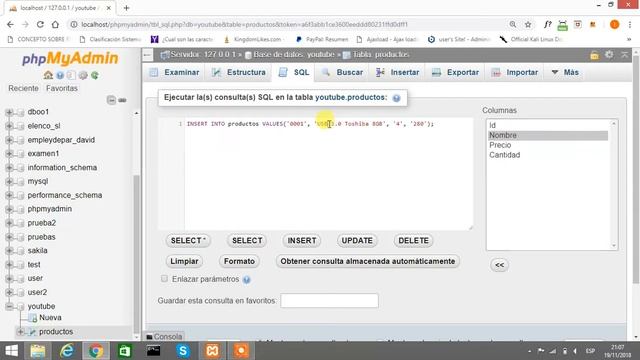Open Internet Explorer from taskbar
640x360 pixels.
(67, 351)
